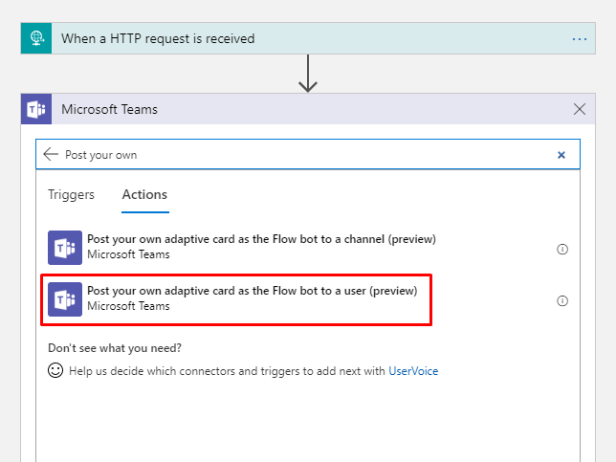Clear the search text with the x

click(561, 155)
